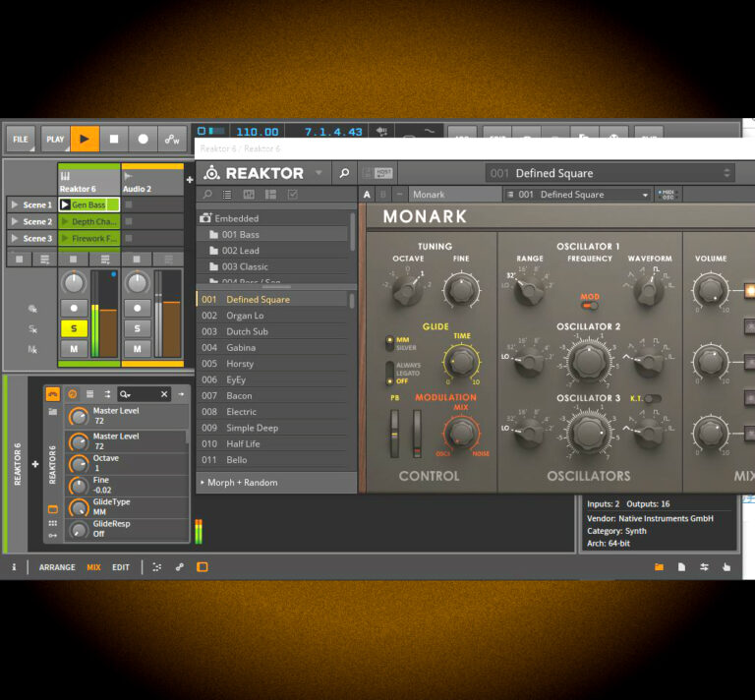This screenshot has height=700, width=755.
Task: Show the snapshot list view icon in the side pane
Action: pyautogui.click(x=227, y=195)
